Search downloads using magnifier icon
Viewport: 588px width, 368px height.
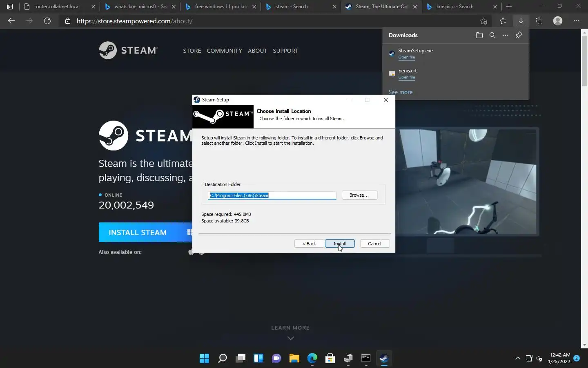[492, 35]
